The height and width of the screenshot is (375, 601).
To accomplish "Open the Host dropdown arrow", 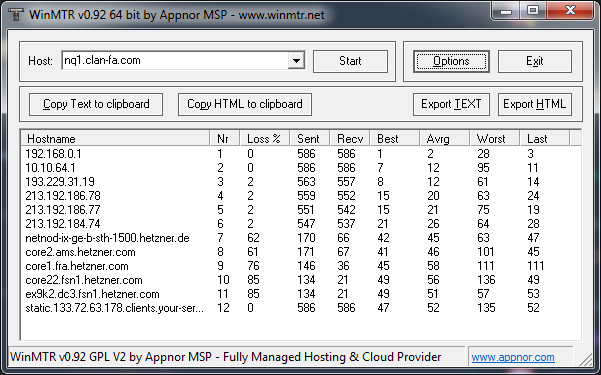I will click(x=296, y=61).
